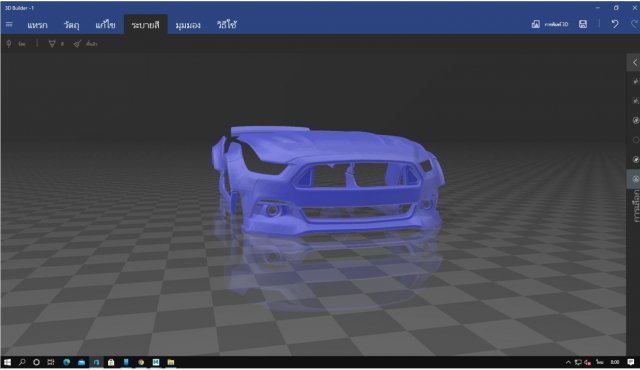Open the hamburger menu
Screen dimensions: 640x370
[9, 24]
